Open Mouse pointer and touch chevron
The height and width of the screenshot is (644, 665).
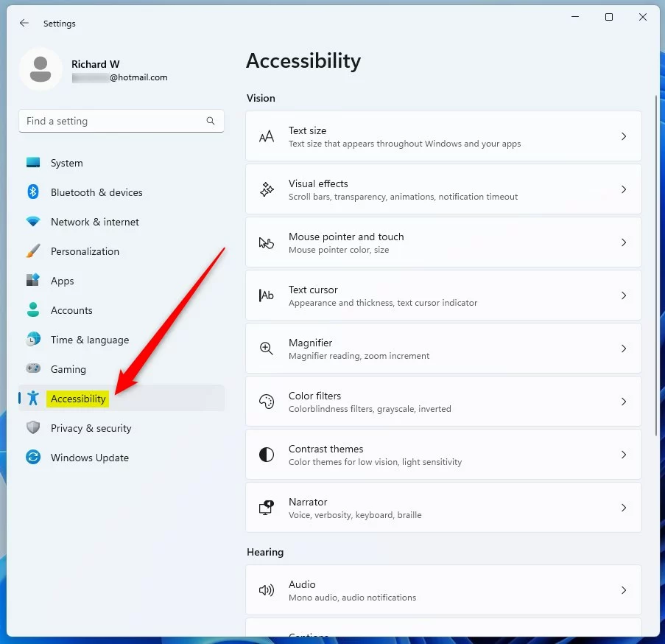pos(624,242)
